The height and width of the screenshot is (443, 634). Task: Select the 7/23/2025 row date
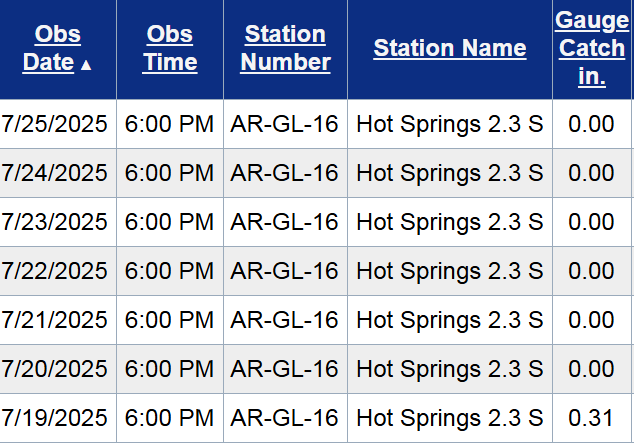(x=55, y=222)
